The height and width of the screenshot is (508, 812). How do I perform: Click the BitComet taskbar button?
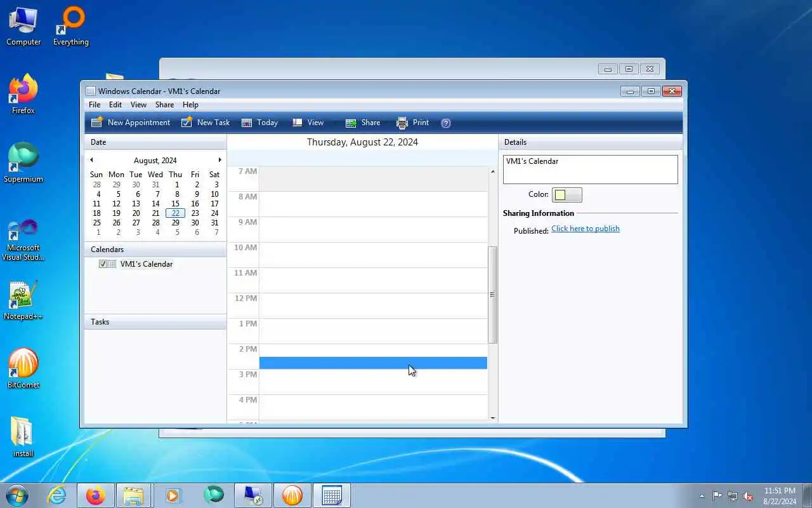pyautogui.click(x=292, y=495)
